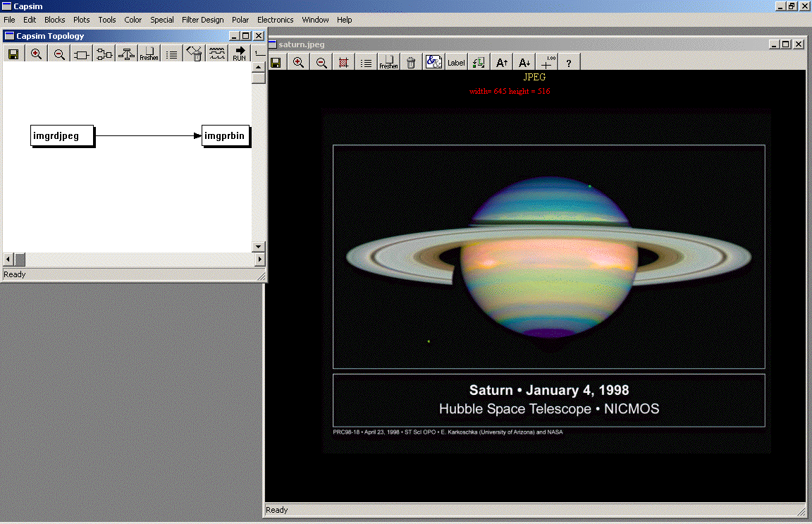This screenshot has width=812, height=524.
Task: Select the hierarchy tree icon in Topology toolbar
Action: (126, 54)
